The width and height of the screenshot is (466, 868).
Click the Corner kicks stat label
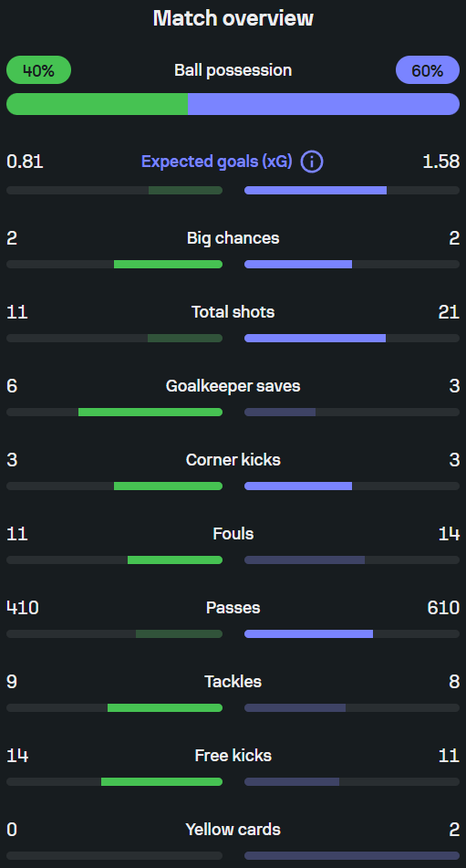tap(233, 460)
